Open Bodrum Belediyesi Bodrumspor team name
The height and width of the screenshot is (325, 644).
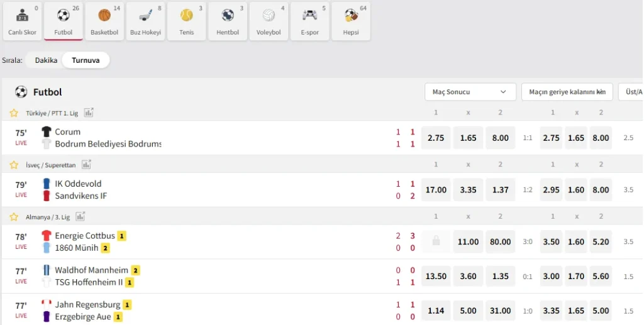[x=108, y=144]
